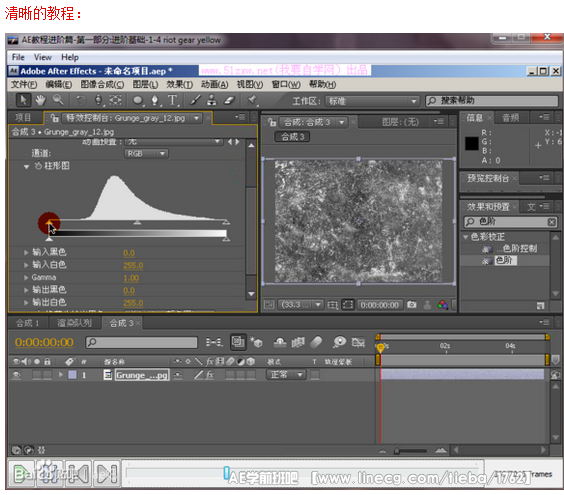
Task: Open the animation presets dropdown
Action: 173,142
